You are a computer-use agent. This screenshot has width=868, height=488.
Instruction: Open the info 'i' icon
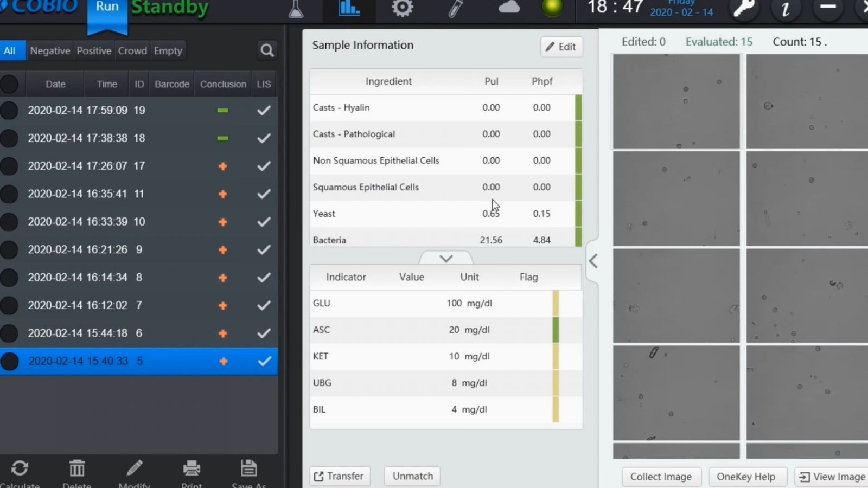click(785, 8)
